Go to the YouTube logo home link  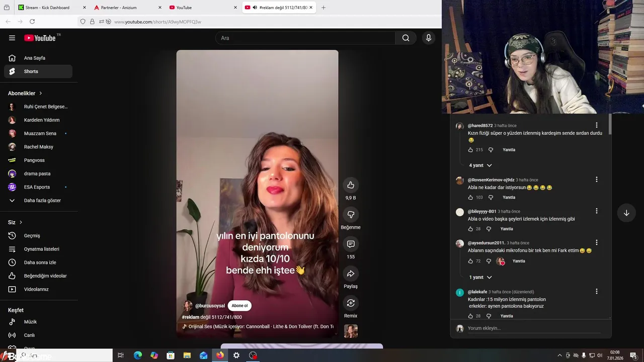[40, 38]
